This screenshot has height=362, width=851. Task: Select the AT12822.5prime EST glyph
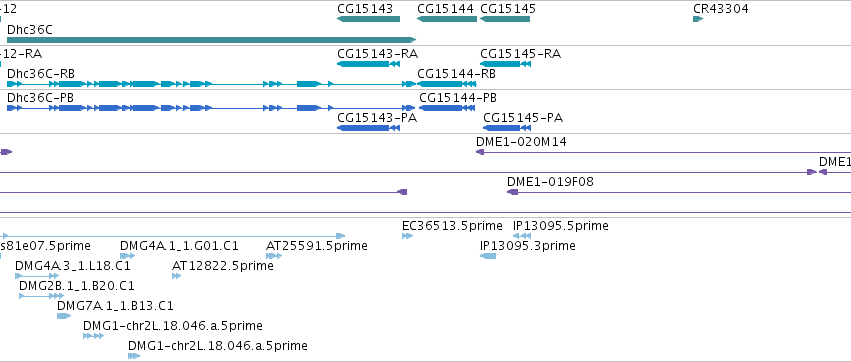[x=176, y=276]
